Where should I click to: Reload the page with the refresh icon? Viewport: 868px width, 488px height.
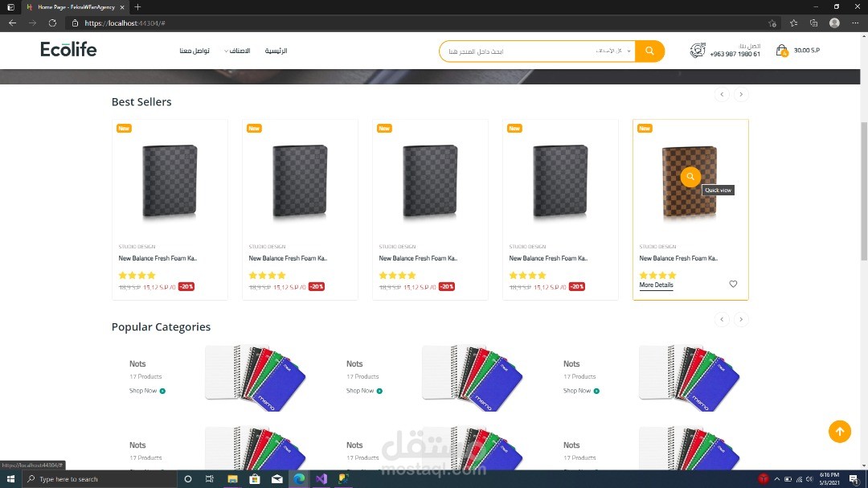coord(52,23)
